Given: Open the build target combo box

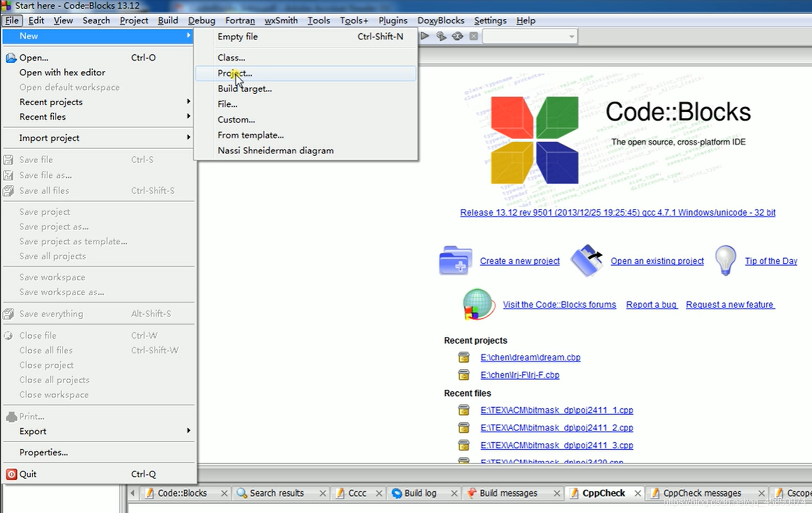Looking at the screenshot, I should click(530, 36).
